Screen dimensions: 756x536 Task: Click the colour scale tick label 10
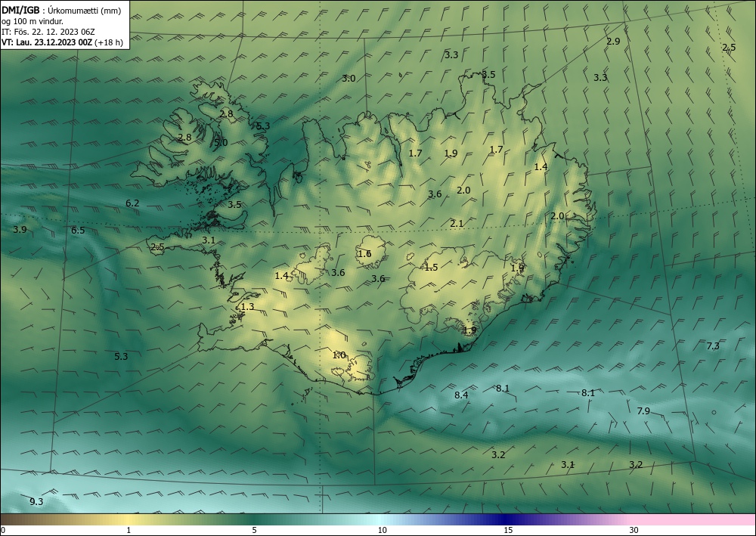pyautogui.click(x=383, y=530)
